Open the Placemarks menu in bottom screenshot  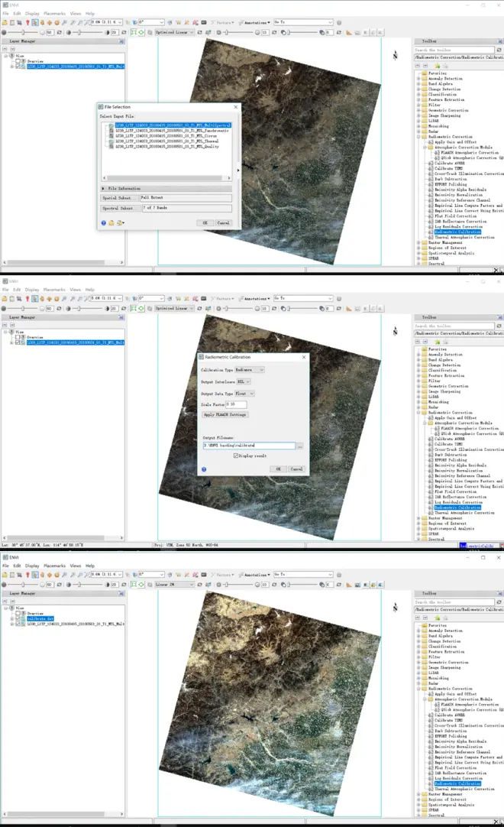(x=55, y=566)
